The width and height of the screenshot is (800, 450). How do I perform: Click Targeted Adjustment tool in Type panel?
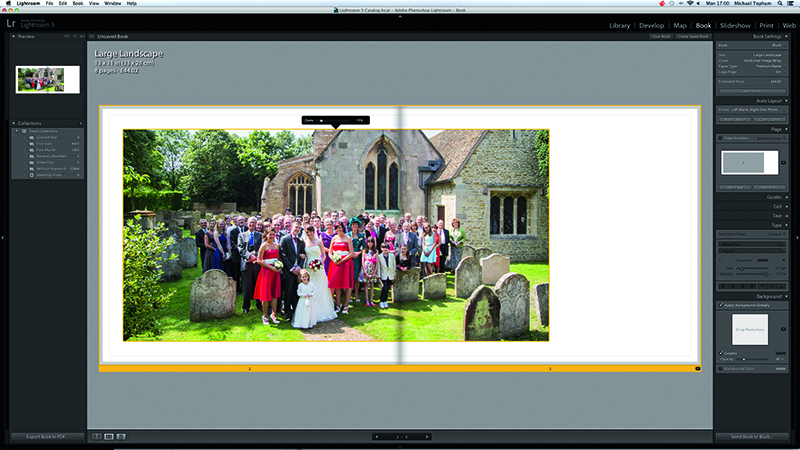pos(720,260)
